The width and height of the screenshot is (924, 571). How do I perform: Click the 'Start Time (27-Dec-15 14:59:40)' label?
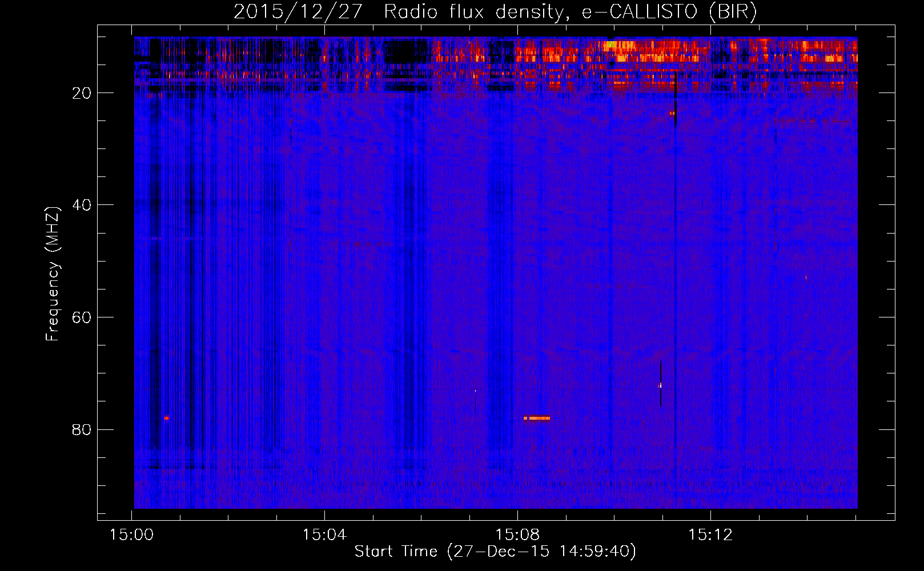[x=495, y=552]
